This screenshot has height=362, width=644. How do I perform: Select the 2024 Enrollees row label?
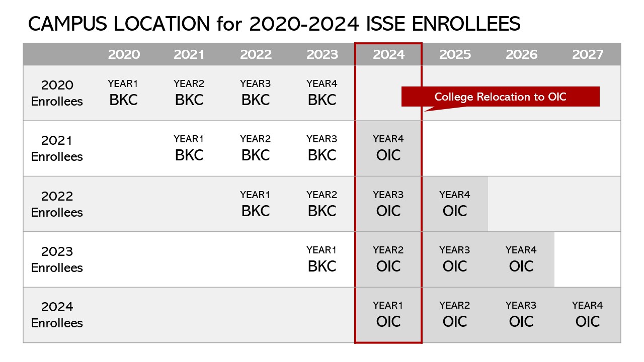57,315
